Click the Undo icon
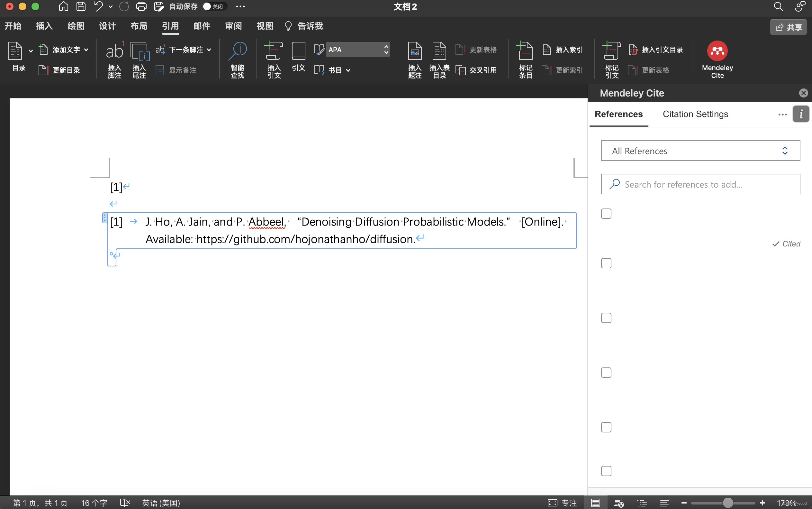Viewport: 812px width, 509px height. 98,6
